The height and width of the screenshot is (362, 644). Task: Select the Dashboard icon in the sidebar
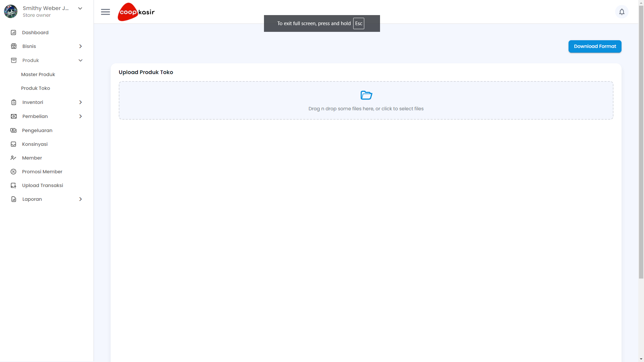pyautogui.click(x=13, y=32)
